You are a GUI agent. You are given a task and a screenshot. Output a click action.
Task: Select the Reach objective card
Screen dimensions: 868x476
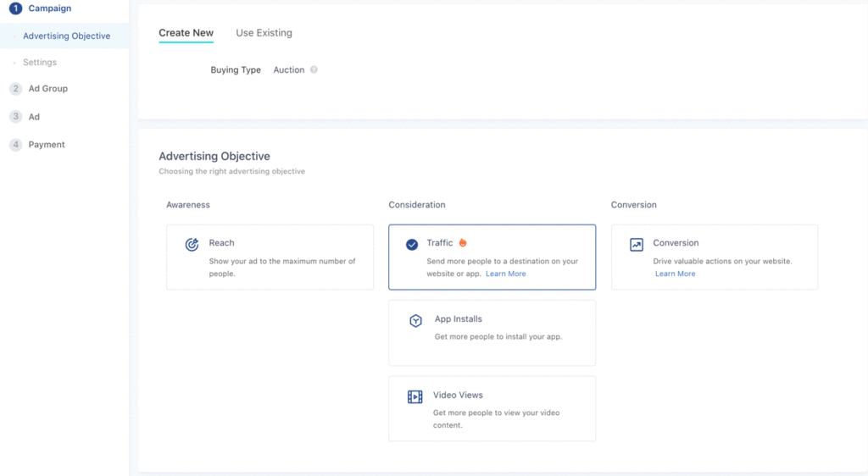(x=270, y=257)
